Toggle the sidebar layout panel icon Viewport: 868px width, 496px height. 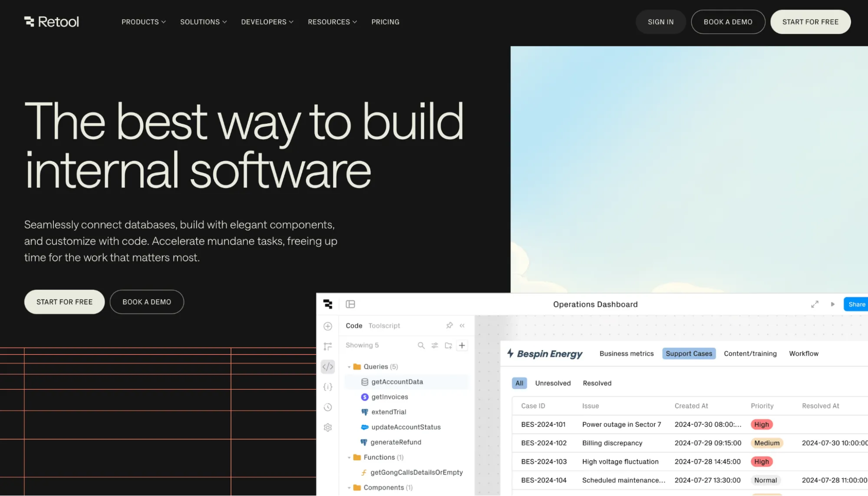(x=350, y=304)
